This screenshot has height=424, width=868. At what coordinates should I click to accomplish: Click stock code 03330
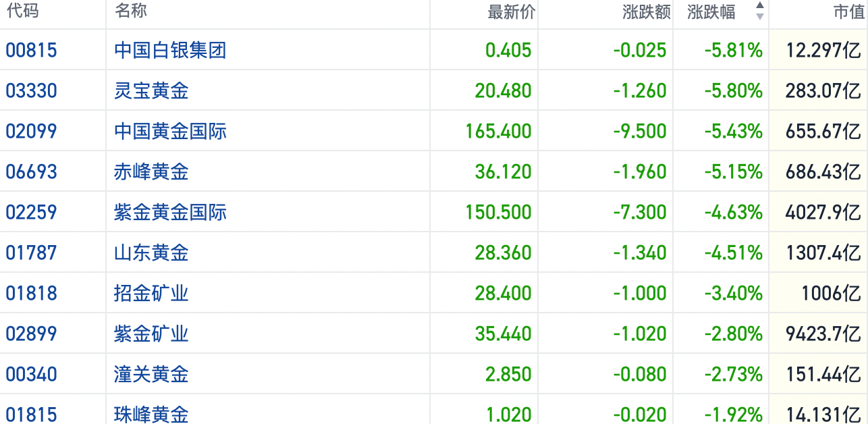[x=31, y=90]
